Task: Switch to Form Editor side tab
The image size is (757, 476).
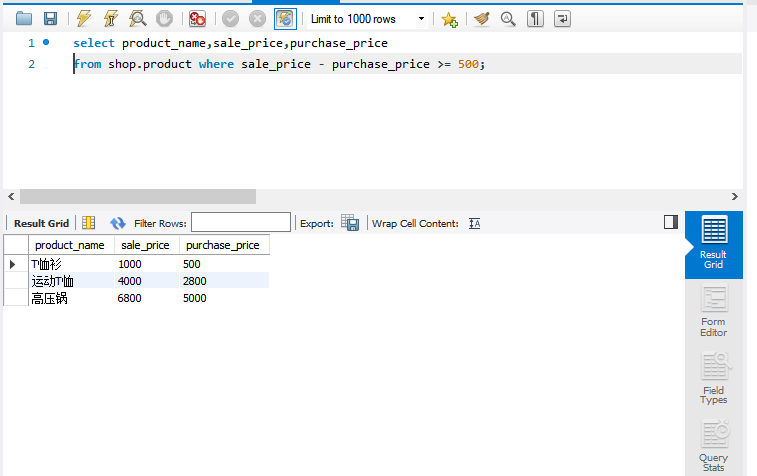Action: [x=714, y=311]
